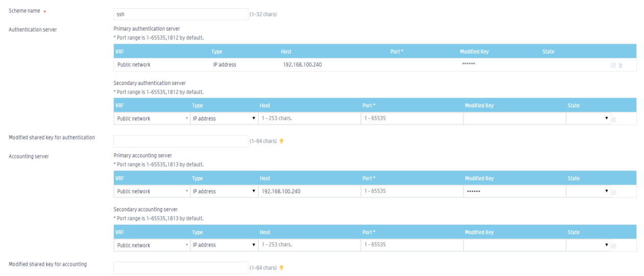
Task: Click the 'Accounting server' section label
Action: click(29, 156)
